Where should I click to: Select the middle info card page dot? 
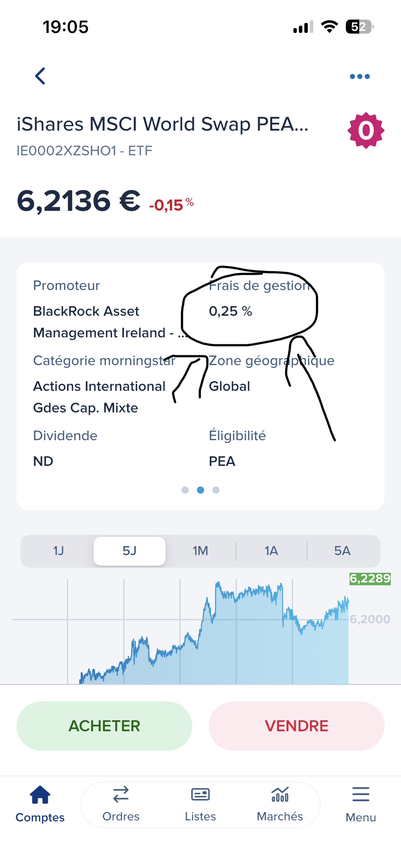[200, 490]
